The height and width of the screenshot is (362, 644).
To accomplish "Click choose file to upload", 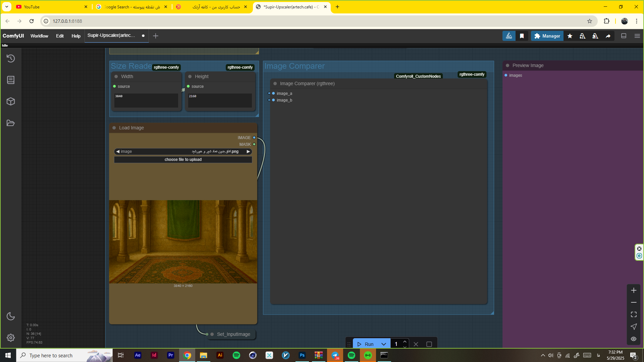I will tap(183, 160).
